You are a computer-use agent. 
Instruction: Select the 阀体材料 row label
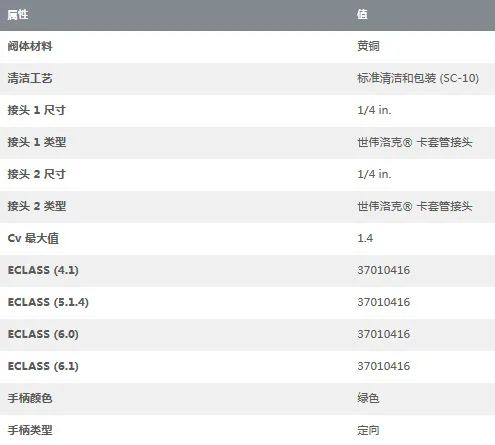[x=30, y=46]
